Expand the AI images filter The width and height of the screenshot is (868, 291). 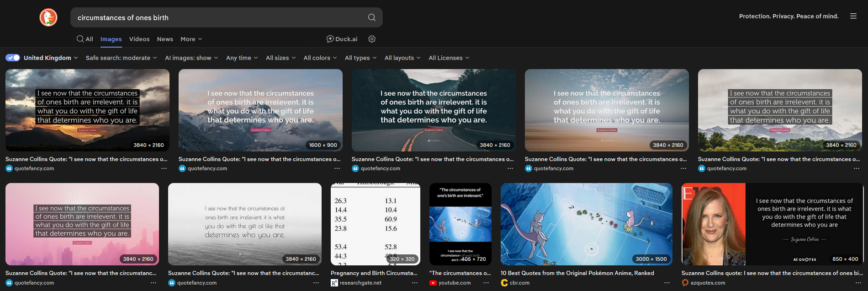click(191, 58)
